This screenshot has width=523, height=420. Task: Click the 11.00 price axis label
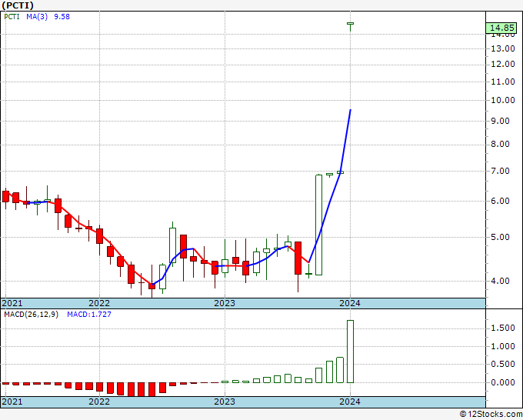503,82
